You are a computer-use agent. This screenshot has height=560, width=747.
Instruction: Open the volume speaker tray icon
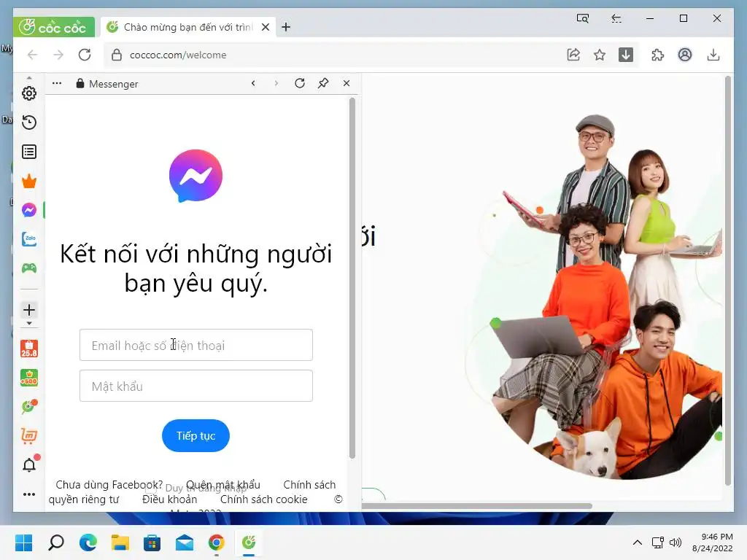click(675, 542)
